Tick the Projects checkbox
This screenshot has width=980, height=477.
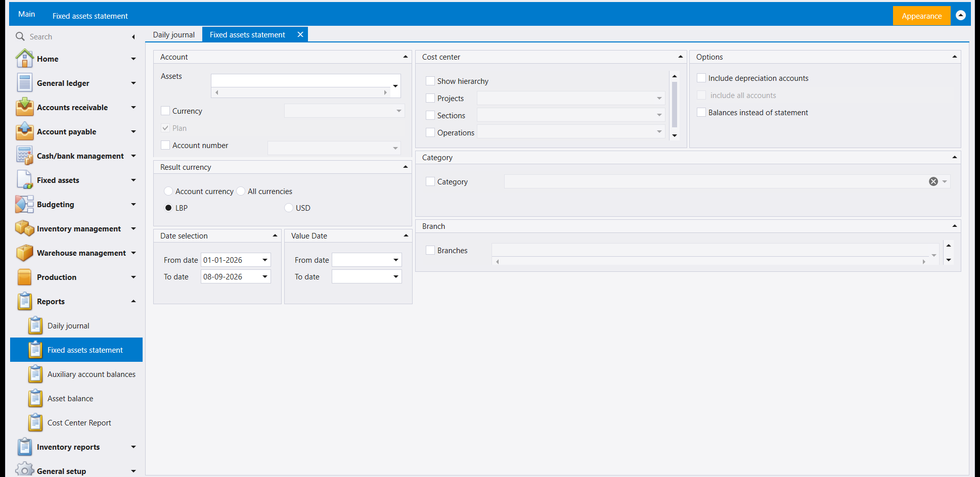[430, 98]
